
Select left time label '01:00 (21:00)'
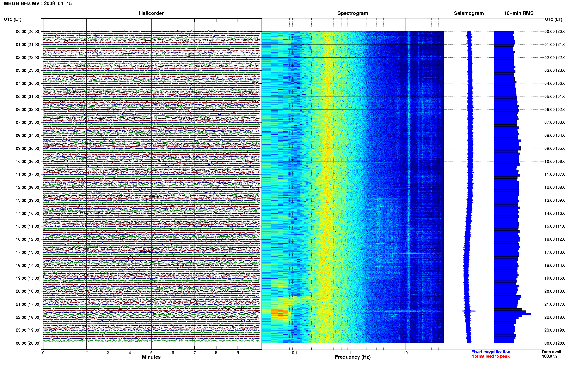click(28, 44)
